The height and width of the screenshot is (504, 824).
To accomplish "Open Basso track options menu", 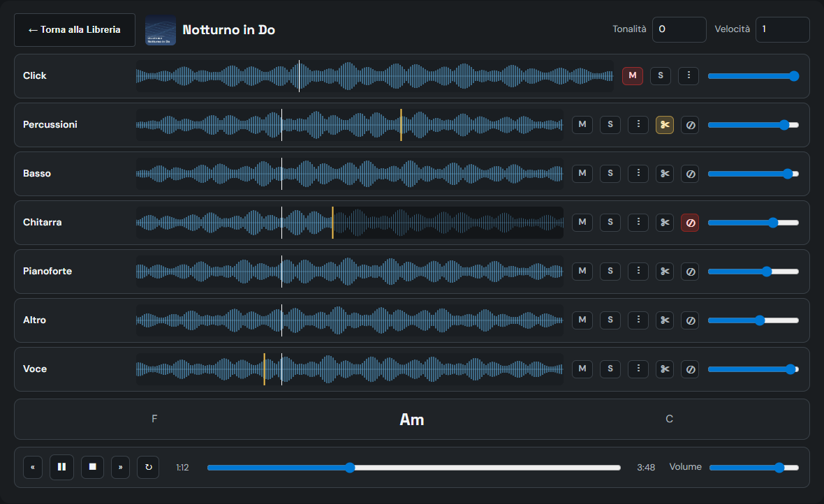I will (638, 173).
